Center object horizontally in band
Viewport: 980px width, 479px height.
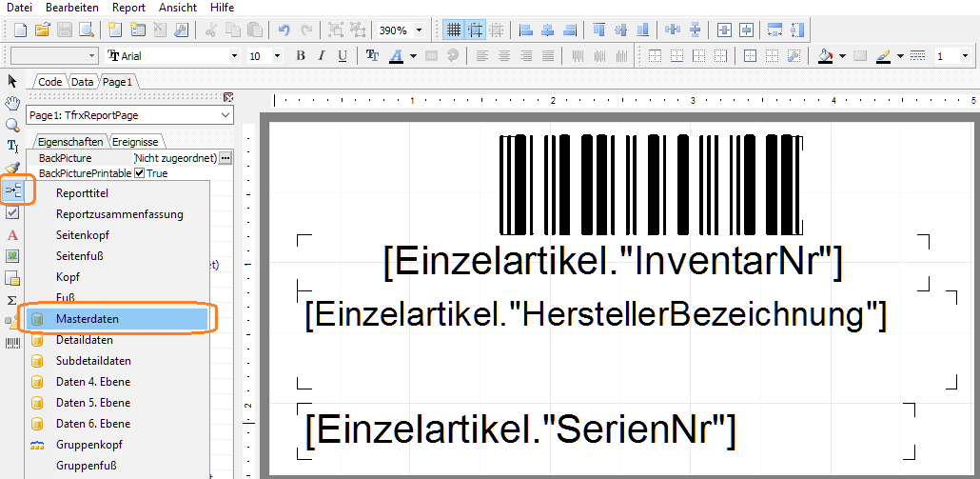pyautogui.click(x=724, y=30)
